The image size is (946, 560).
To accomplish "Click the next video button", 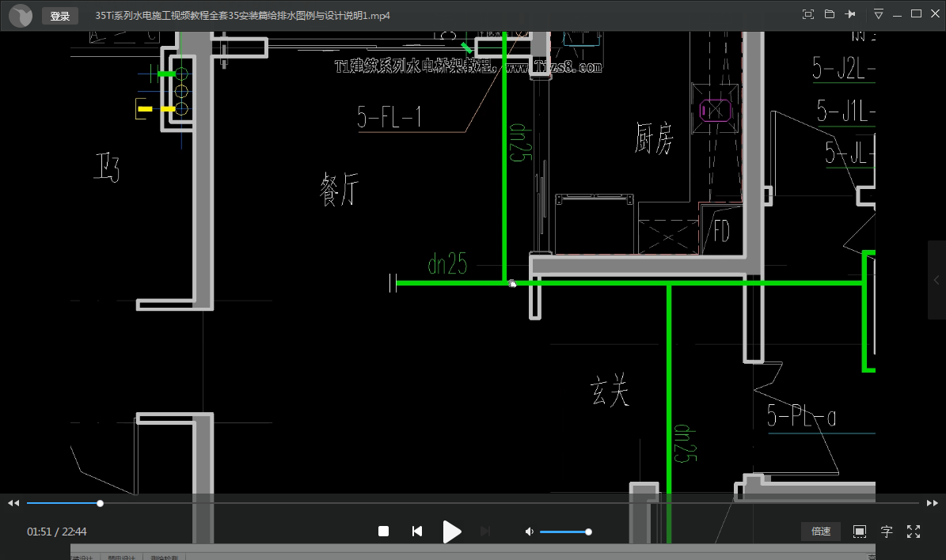I will [485, 531].
